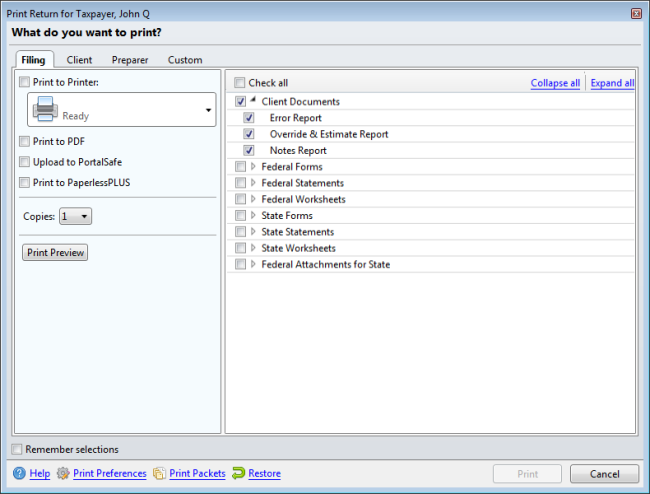Open the printer selection dropdown

[x=208, y=110]
